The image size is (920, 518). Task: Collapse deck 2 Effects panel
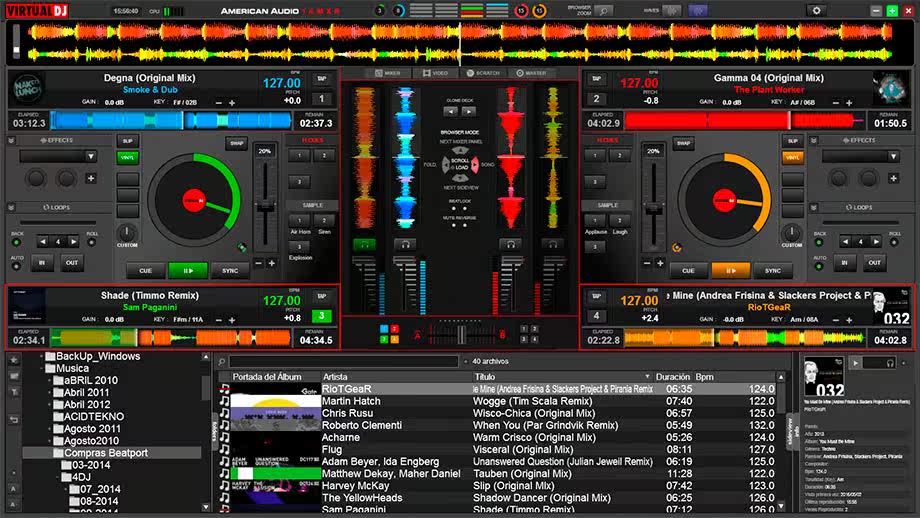[814, 141]
